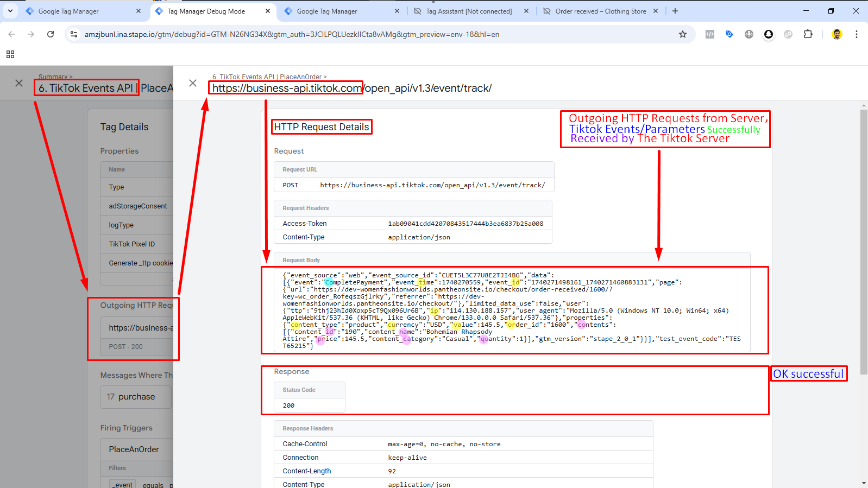Click the POST - 200 status text

coord(125,347)
